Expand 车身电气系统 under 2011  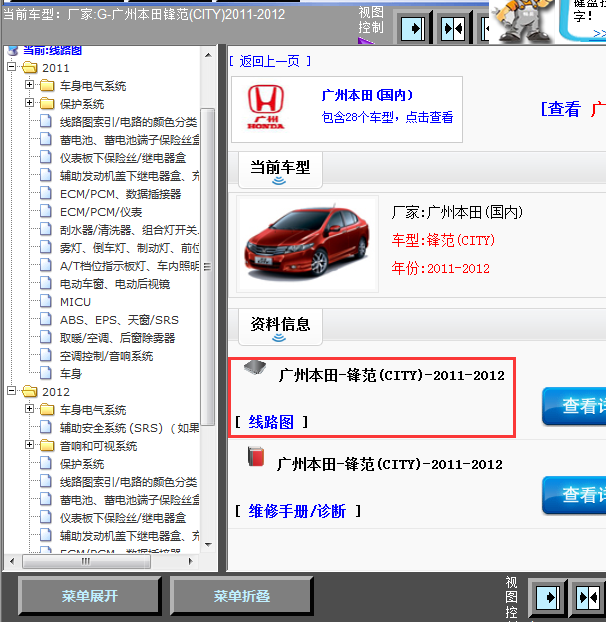(29, 84)
